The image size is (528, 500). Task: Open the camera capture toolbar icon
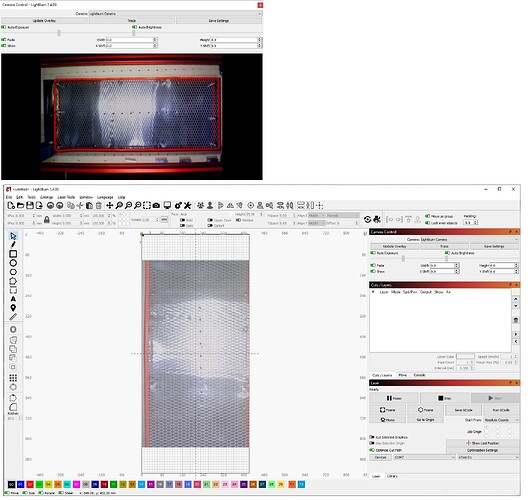click(156, 205)
